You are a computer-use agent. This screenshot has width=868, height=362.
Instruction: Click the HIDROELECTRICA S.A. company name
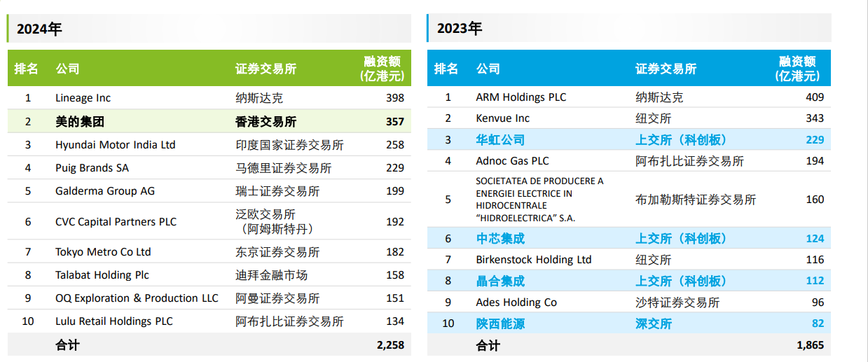[x=539, y=200]
